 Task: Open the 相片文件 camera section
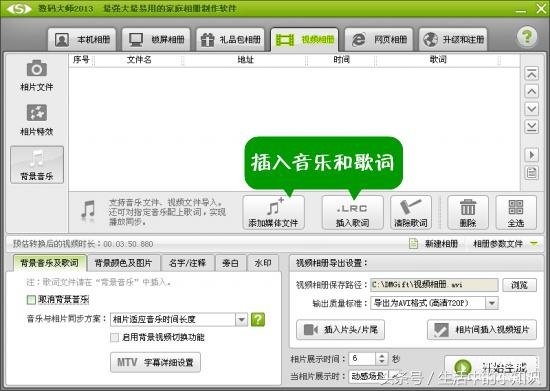pyautogui.click(x=37, y=76)
